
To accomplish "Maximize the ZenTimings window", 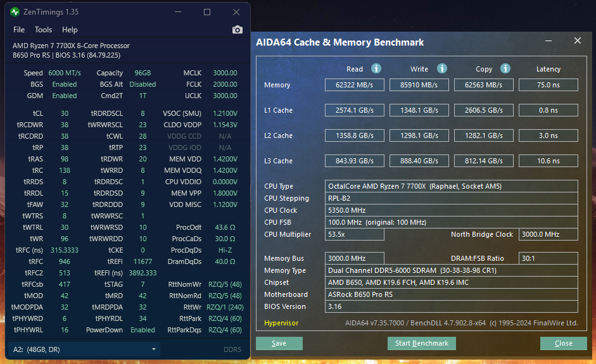I will pyautogui.click(x=206, y=12).
